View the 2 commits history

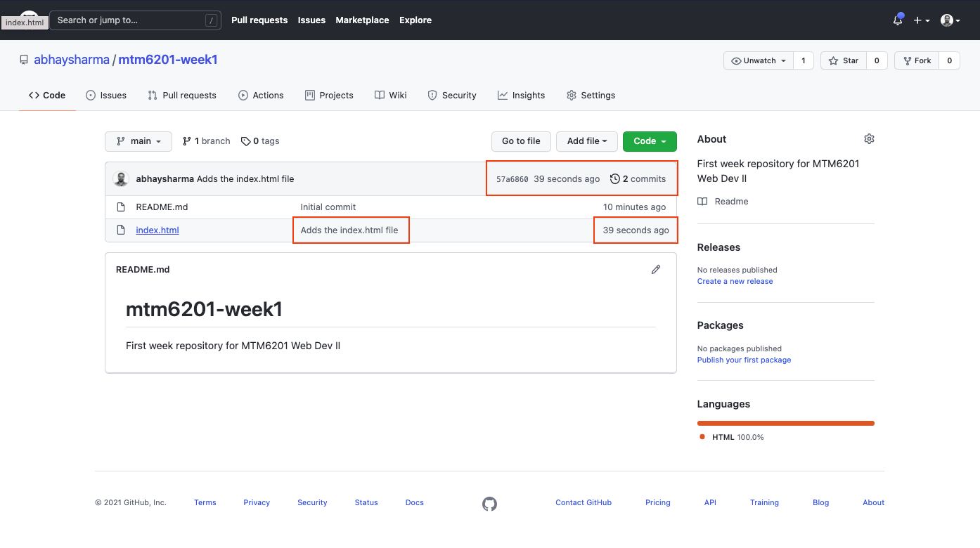(638, 179)
